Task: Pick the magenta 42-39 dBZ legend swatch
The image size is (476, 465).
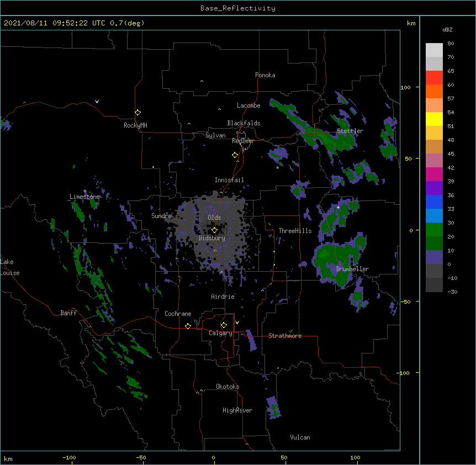Action: (434, 174)
